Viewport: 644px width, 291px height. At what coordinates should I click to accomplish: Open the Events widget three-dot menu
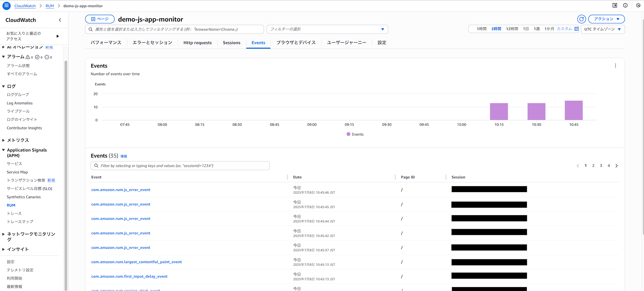(x=615, y=66)
